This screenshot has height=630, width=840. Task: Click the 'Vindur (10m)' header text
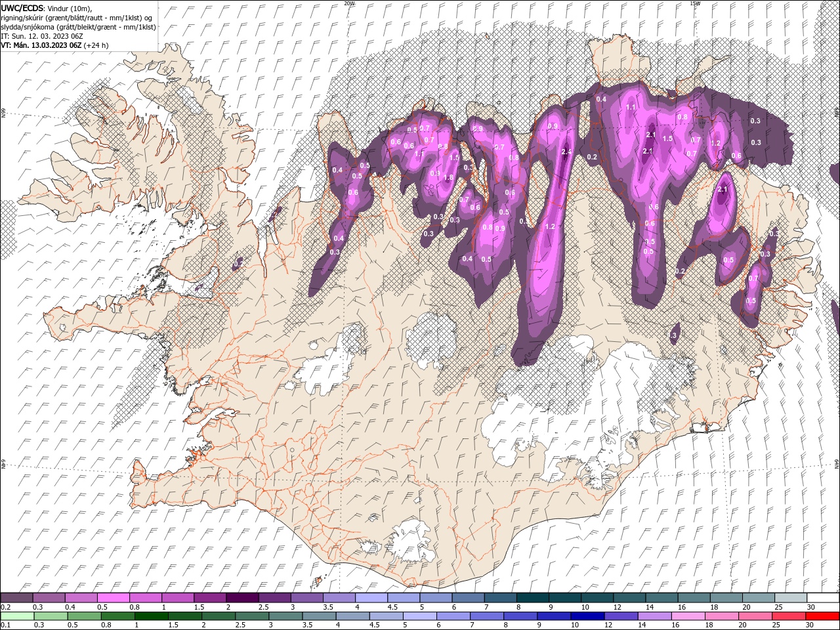[70, 8]
